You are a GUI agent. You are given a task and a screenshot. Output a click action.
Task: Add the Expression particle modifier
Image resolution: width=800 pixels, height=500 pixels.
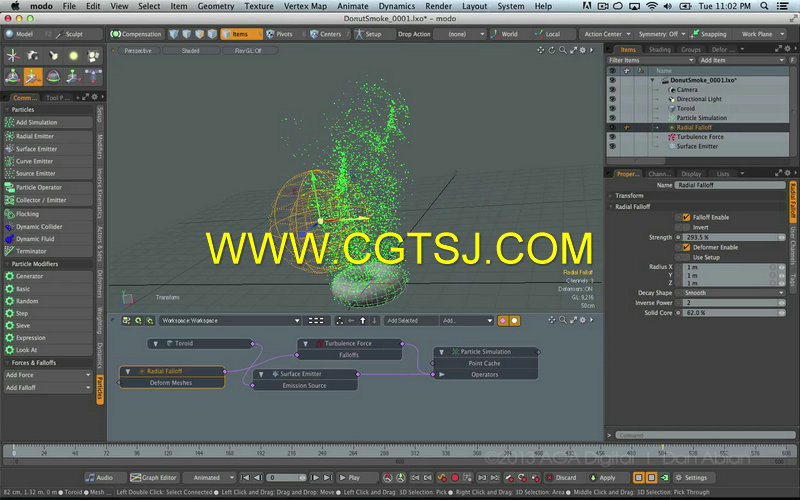(x=48, y=338)
